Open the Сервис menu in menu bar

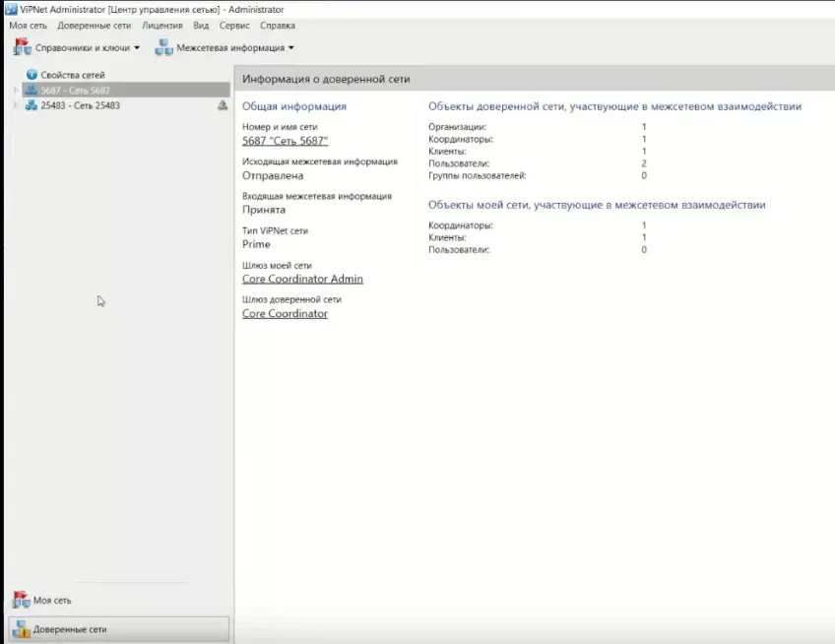click(234, 26)
